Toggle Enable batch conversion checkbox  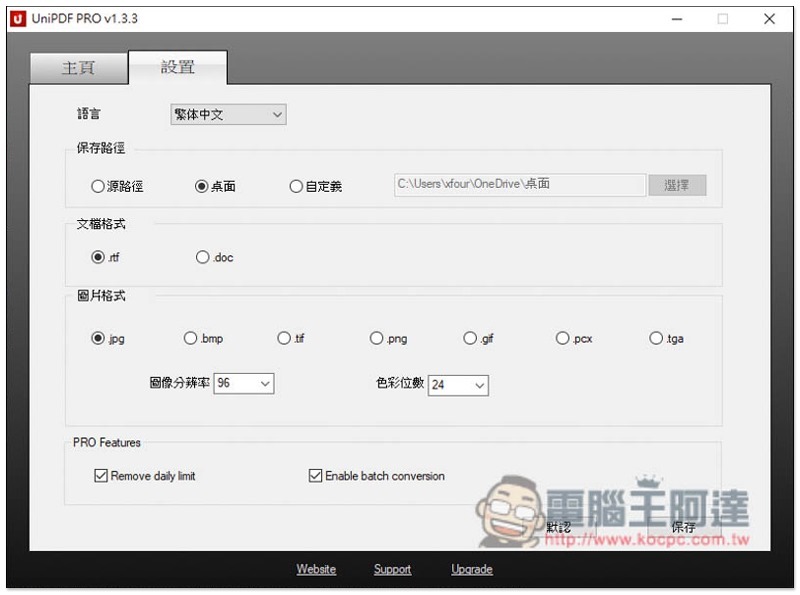[x=377, y=476]
